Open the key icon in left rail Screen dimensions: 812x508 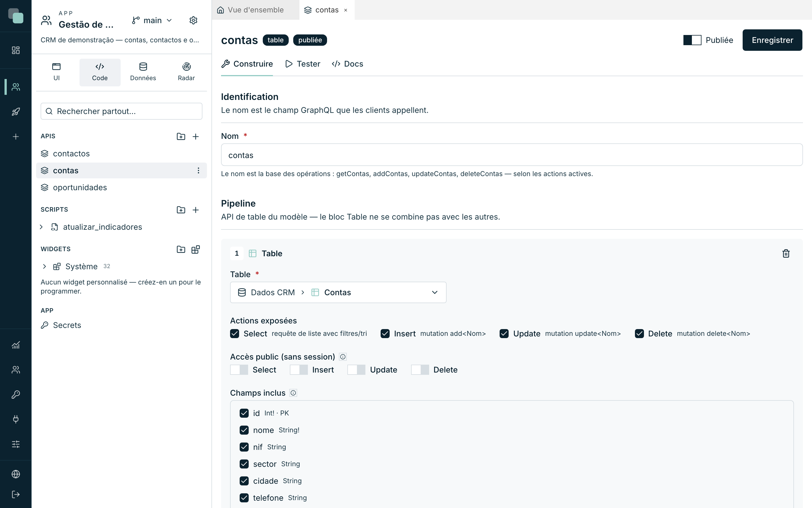16,395
